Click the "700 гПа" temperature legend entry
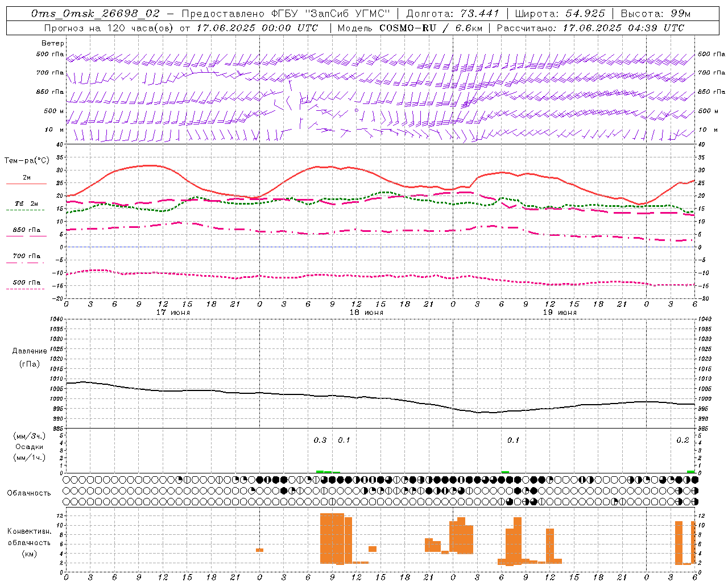The image size is (728, 582). coord(27,256)
